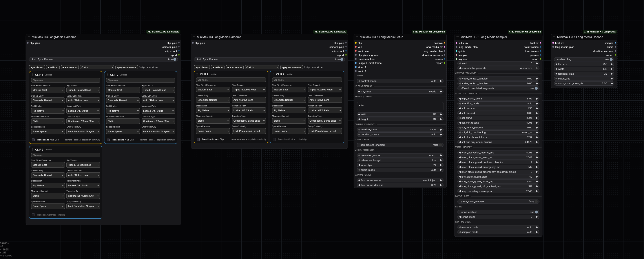
Task: Open the Custom preset dropdown in node #335
Action: 262,67
